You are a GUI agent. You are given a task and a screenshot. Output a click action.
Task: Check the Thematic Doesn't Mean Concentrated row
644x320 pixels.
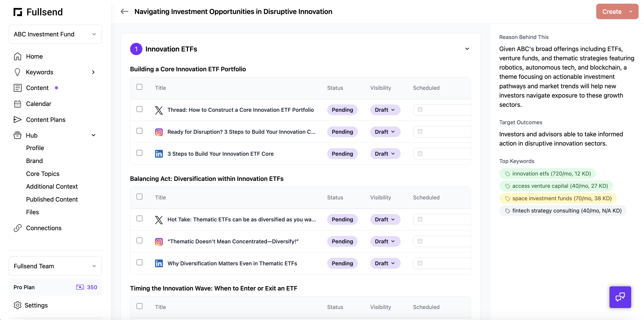coord(140,241)
